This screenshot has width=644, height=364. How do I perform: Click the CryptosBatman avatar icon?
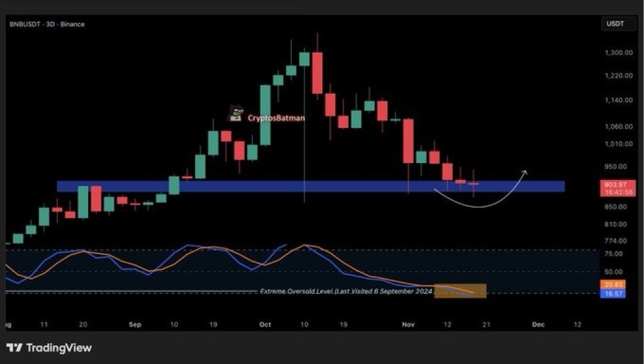pos(236,113)
